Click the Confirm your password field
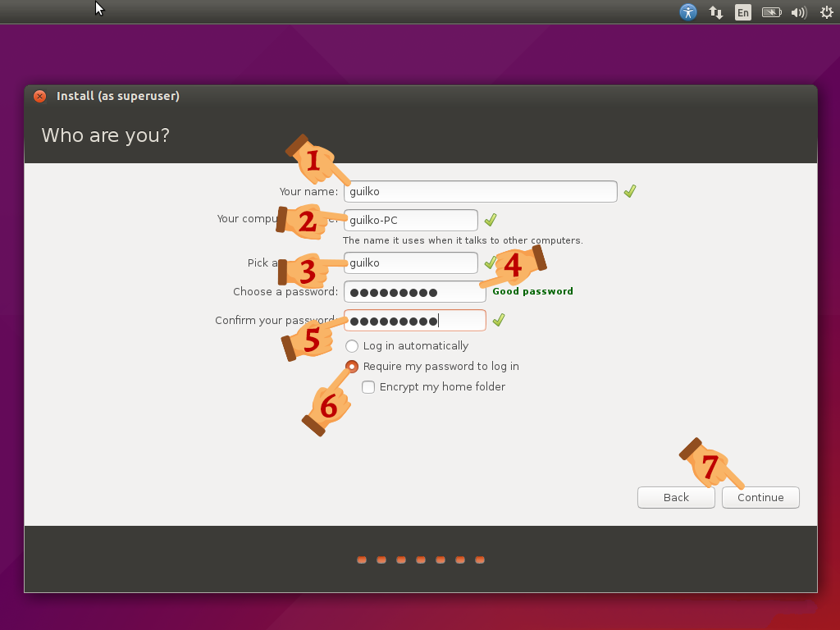Image resolution: width=840 pixels, height=630 pixels. click(414, 320)
